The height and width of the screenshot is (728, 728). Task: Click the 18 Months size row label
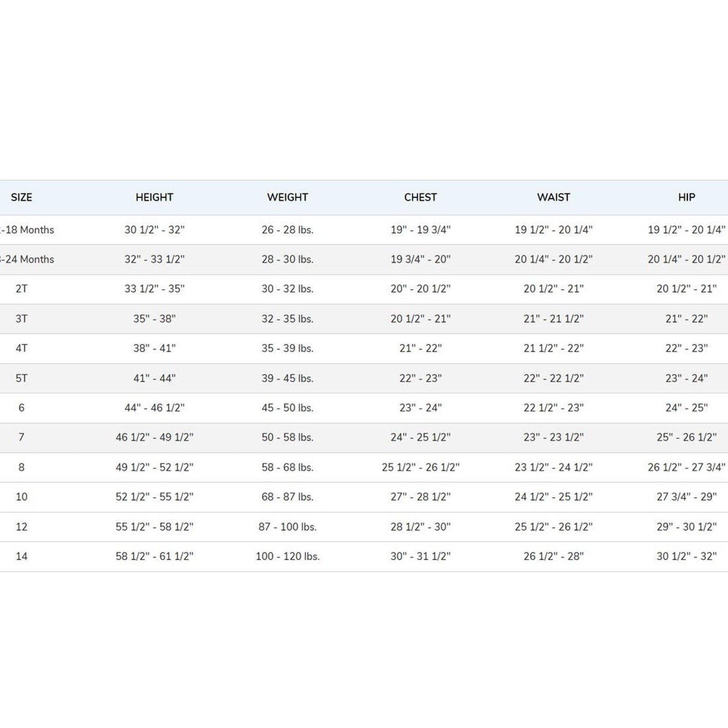coord(27,230)
